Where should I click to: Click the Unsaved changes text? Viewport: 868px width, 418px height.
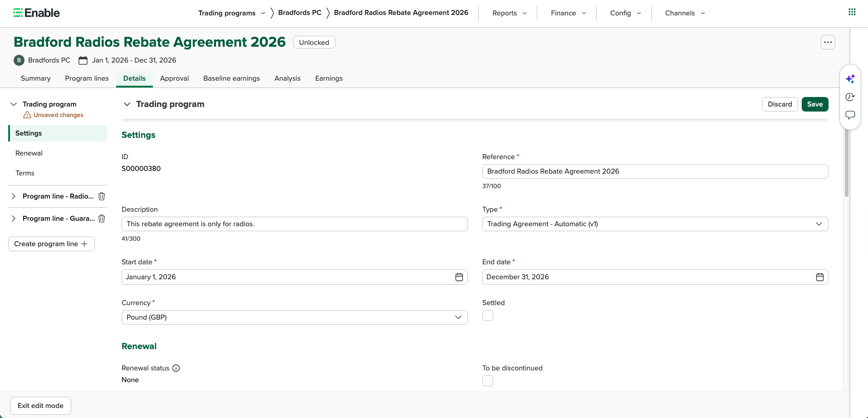pos(59,115)
